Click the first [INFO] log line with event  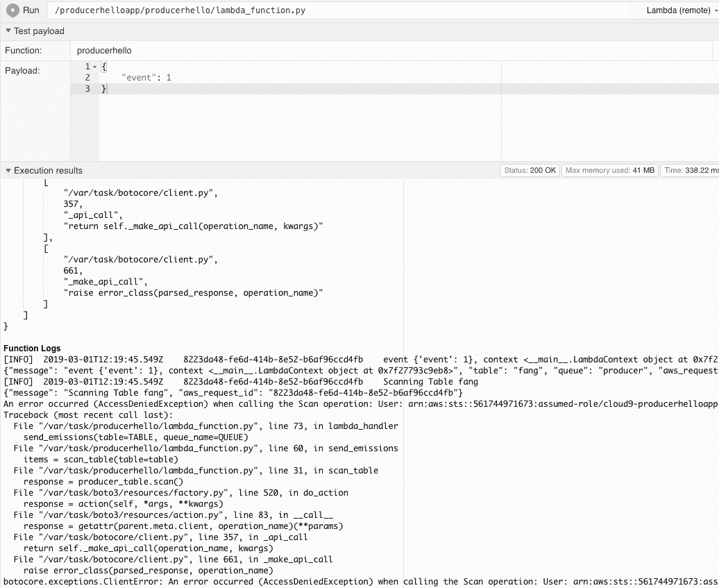click(360, 360)
